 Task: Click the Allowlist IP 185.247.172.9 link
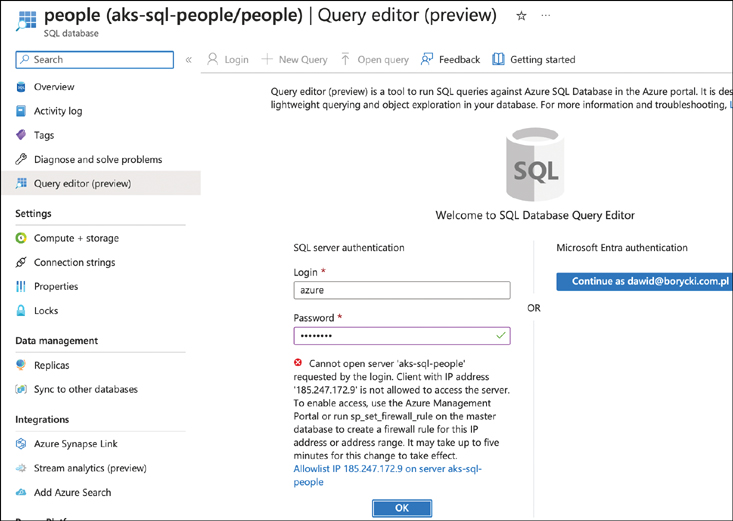tap(387, 474)
